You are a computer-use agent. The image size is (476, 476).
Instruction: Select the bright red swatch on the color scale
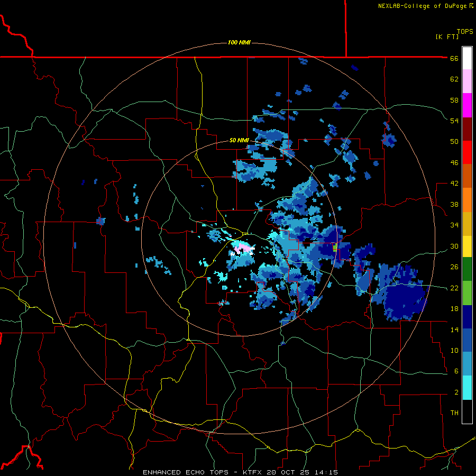click(467, 152)
